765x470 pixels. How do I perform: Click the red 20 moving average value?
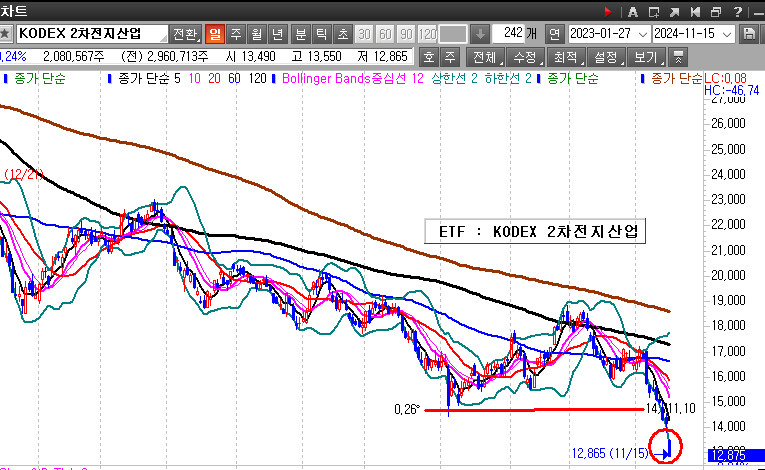pyautogui.click(x=214, y=79)
